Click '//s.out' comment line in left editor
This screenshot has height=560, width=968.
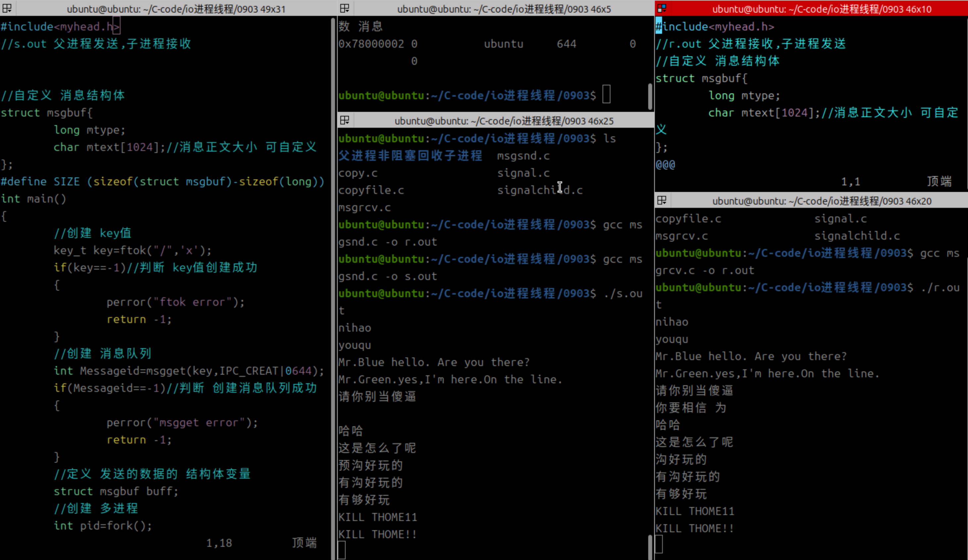(96, 43)
